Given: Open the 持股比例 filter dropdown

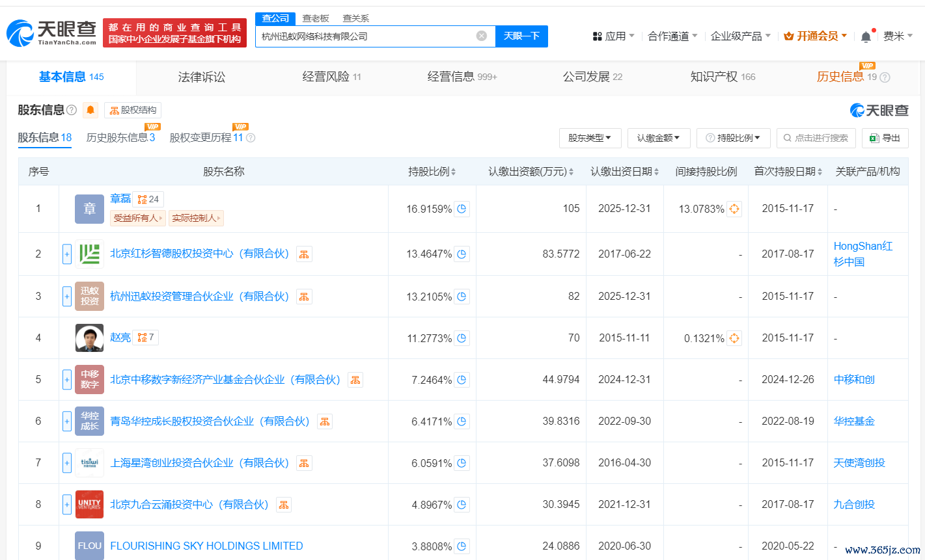Looking at the screenshot, I should pyautogui.click(x=734, y=138).
